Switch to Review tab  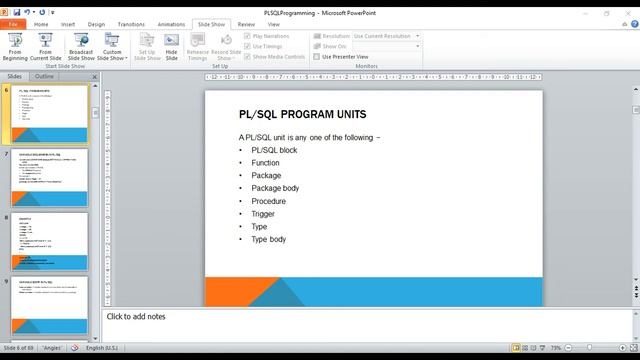246,24
